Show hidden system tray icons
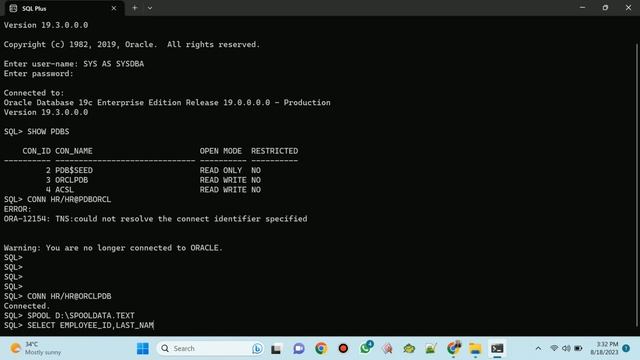Viewport: 640px width, 360px height. pos(538,349)
